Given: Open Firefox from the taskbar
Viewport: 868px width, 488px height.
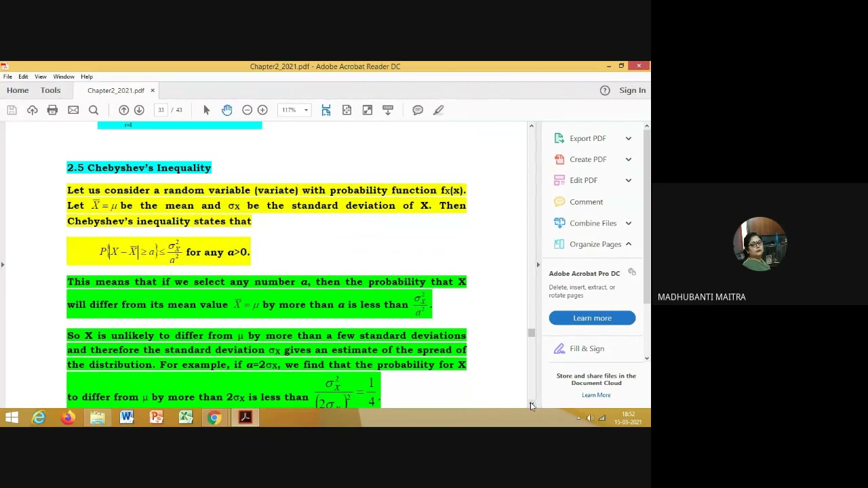Looking at the screenshot, I should point(68,418).
